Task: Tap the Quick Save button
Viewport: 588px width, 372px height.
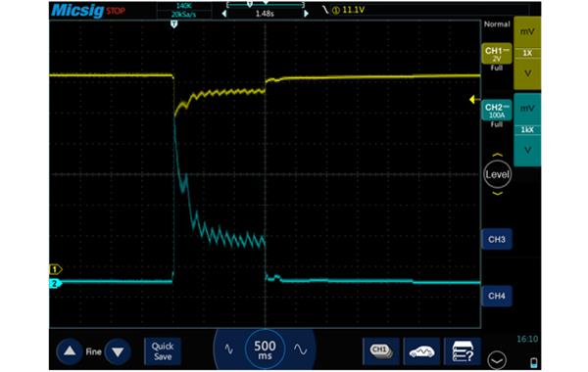Action: click(x=163, y=351)
